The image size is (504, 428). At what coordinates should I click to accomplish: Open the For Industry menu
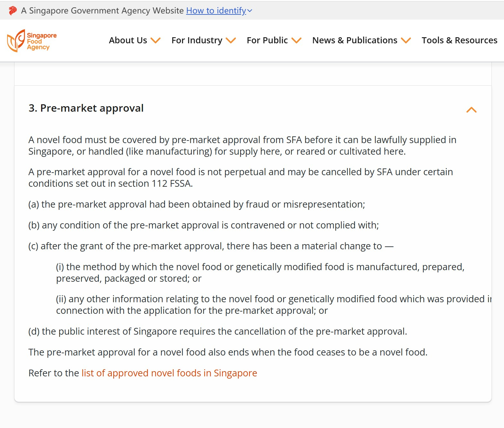coord(196,40)
